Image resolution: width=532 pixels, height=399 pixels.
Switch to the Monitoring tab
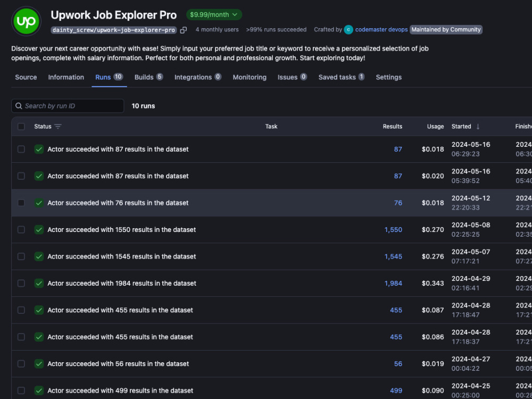tap(250, 77)
